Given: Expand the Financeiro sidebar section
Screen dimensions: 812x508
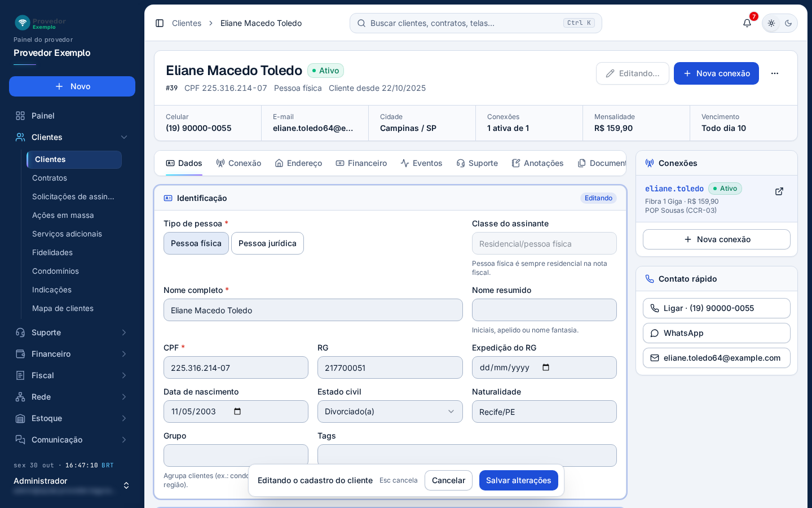Looking at the screenshot, I should [124, 354].
